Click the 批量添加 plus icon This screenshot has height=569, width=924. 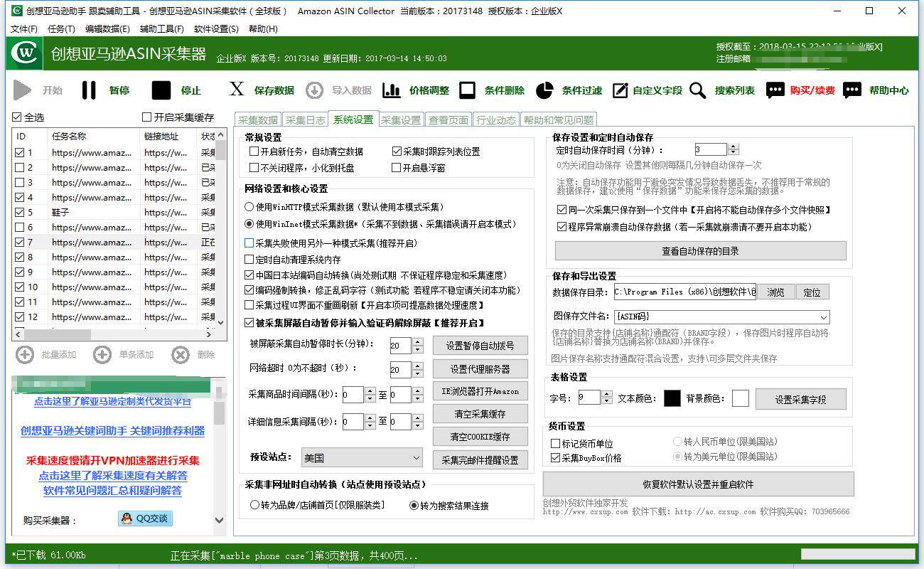pyautogui.click(x=25, y=355)
